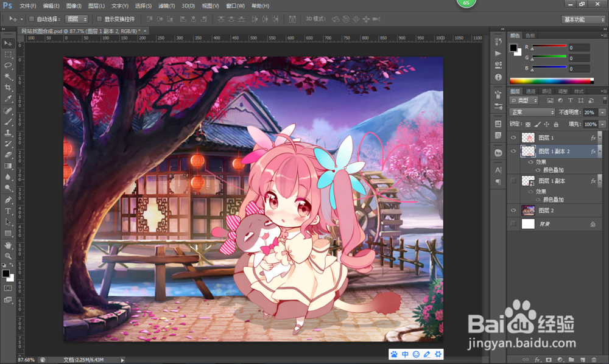Click lock transparent pixels icon

[528, 124]
